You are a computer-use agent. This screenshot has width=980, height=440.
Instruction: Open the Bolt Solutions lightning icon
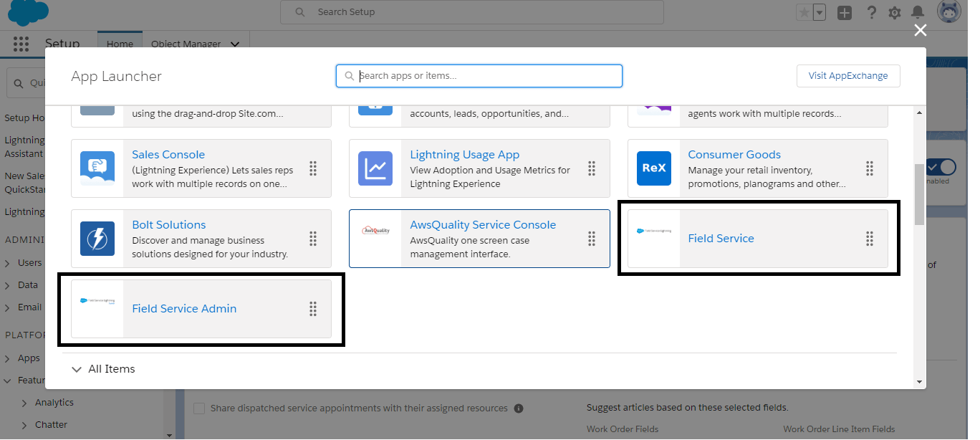(97, 239)
